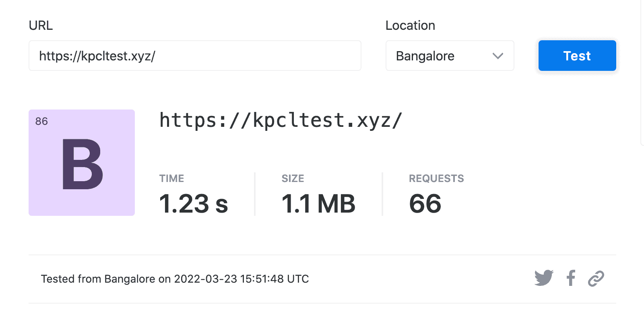Viewport: 644px width, 335px height.
Task: Click the URL field label
Action: [x=41, y=25]
